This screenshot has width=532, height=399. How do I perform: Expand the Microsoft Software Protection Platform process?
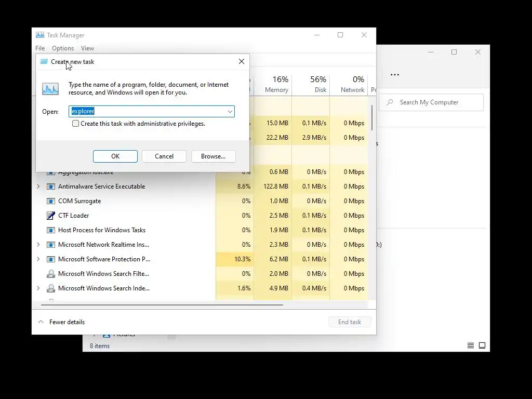tap(38, 259)
